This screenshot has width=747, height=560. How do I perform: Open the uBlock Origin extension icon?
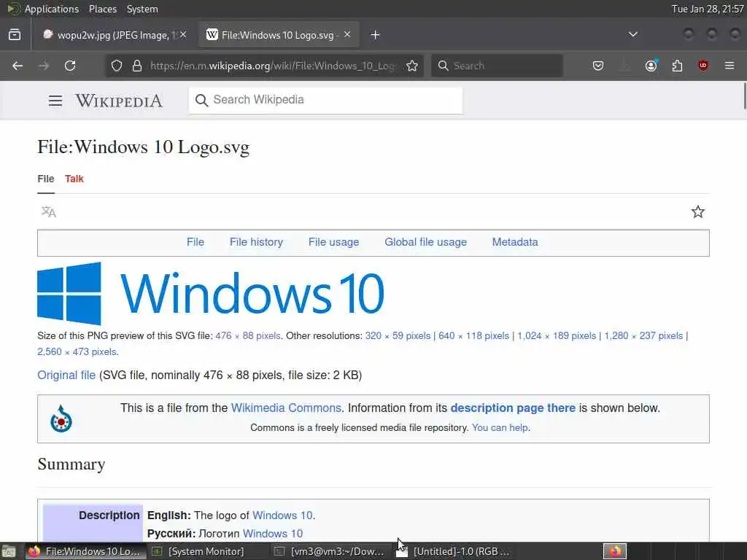point(703,66)
